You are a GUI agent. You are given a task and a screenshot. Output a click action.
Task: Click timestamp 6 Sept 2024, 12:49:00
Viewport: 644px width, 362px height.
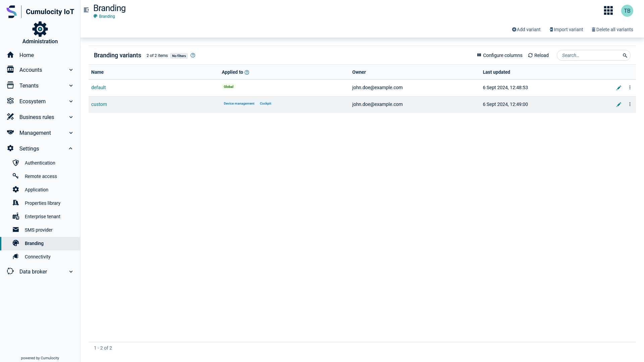505,104
